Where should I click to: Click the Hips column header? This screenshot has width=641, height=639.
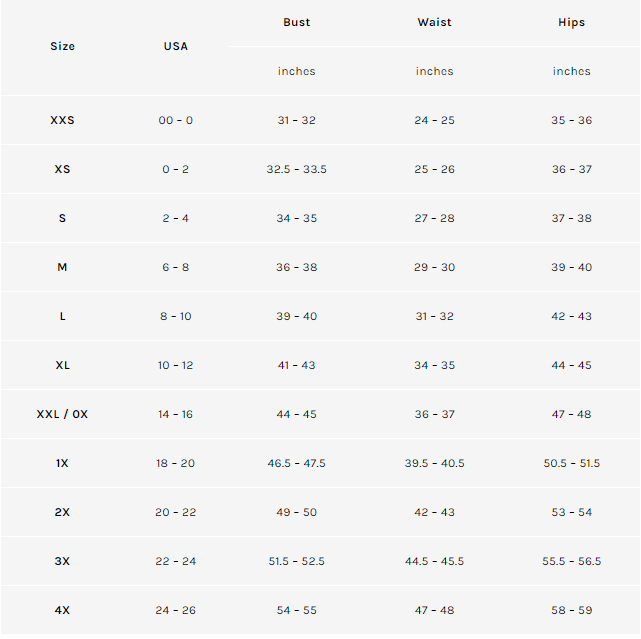click(571, 22)
